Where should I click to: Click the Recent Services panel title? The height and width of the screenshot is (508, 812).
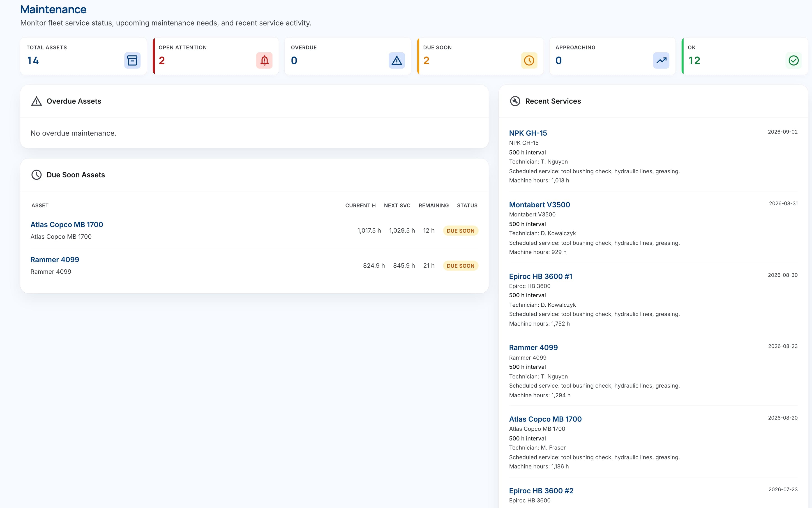coord(553,101)
